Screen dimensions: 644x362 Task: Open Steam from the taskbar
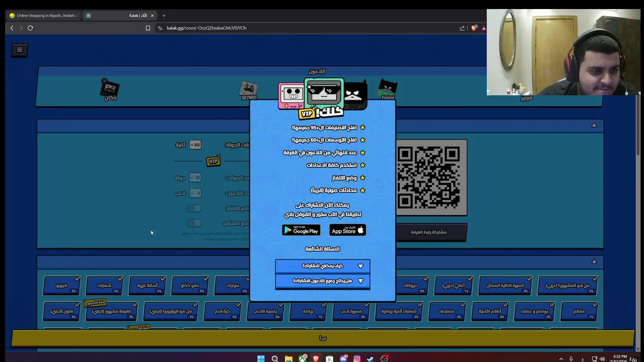[x=370, y=358]
